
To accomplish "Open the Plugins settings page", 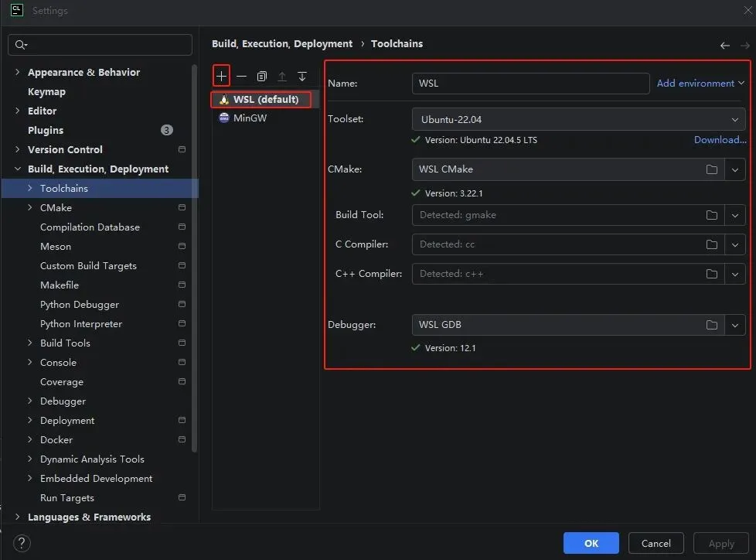I will [46, 130].
